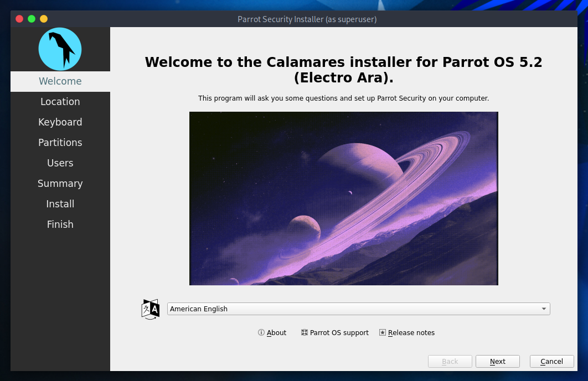Image resolution: width=588 pixels, height=381 pixels.
Task: Select the Welcome step in sidebar
Action: 60,81
